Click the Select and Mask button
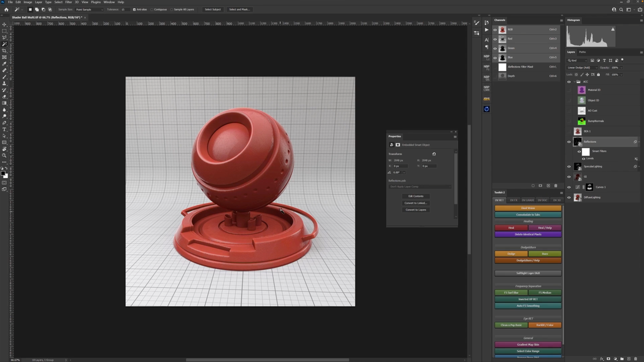The height and width of the screenshot is (362, 644). [x=239, y=9]
